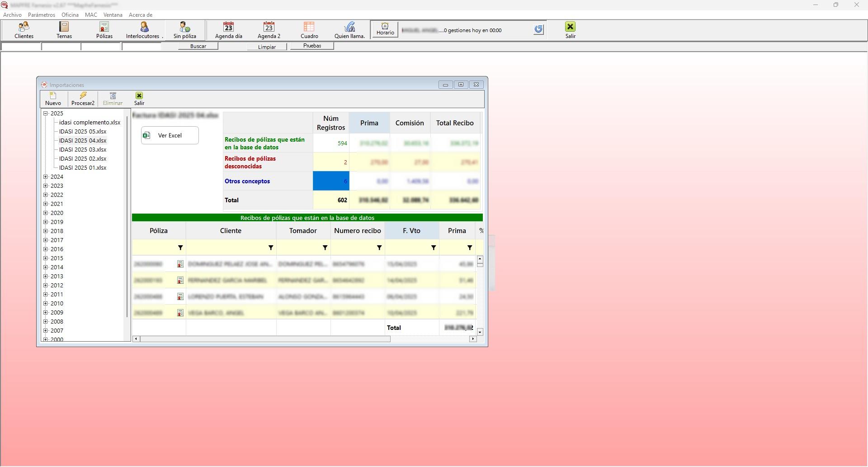The height and width of the screenshot is (467, 868).
Task: Select IDASI 2025 03.xlsx in tree
Action: [x=83, y=150]
